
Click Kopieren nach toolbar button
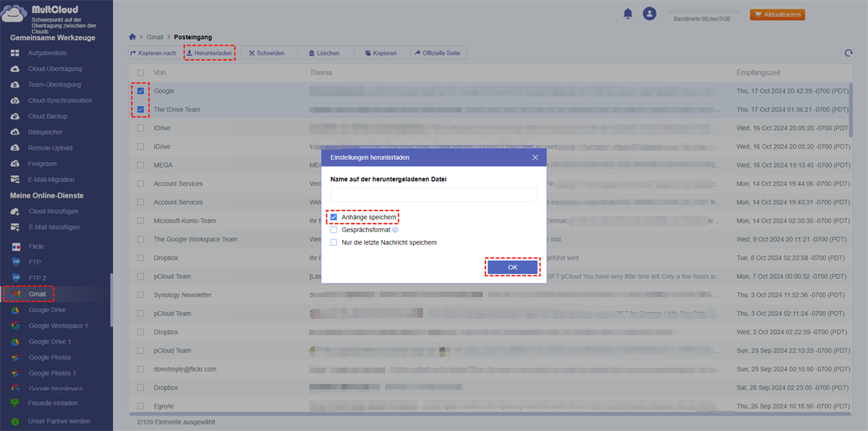153,54
